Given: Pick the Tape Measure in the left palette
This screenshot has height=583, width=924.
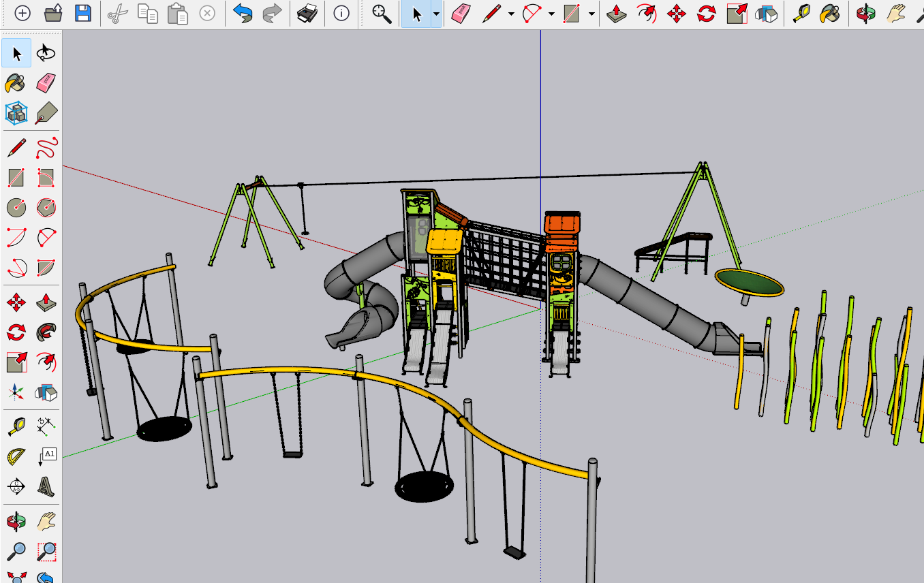Looking at the screenshot, I should click(16, 426).
